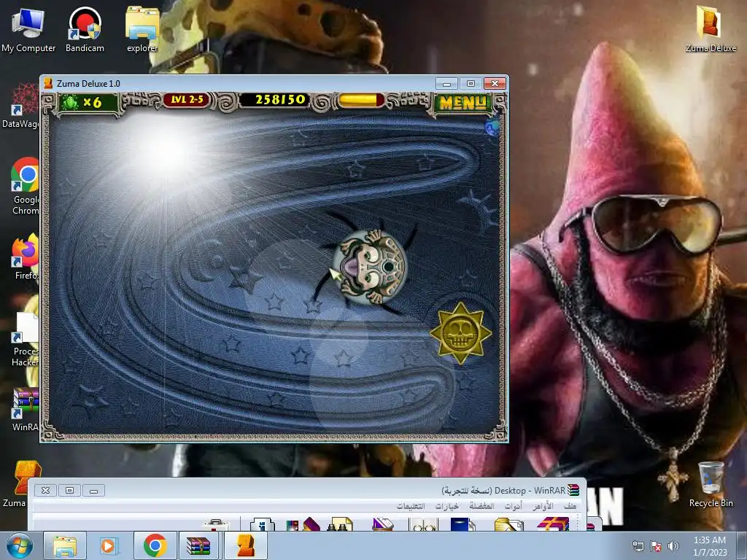Click WinRAR Info toolbar icon
The image size is (747, 560).
click(x=263, y=524)
